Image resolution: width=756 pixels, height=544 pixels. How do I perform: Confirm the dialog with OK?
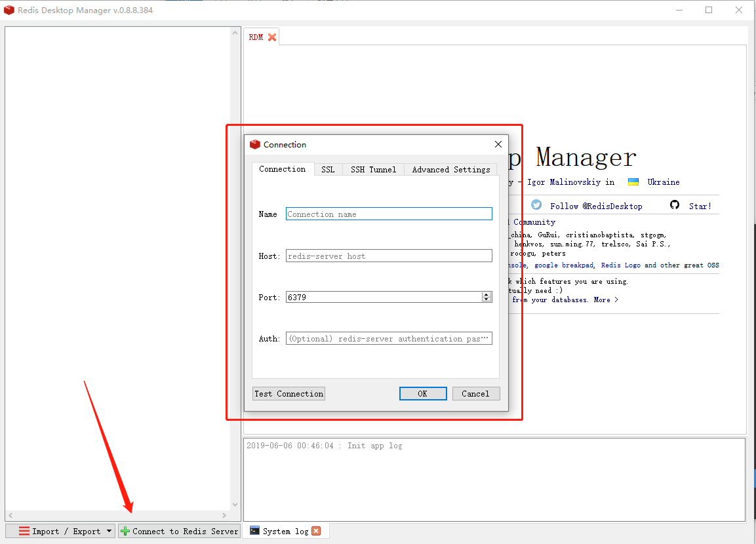[423, 394]
